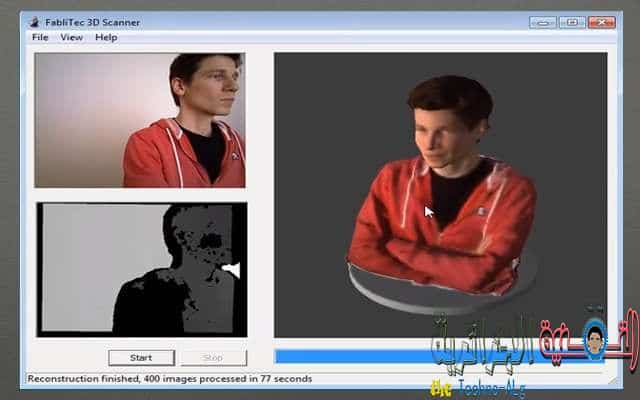Click the window resize grip corner
This screenshot has width=640, height=400.
(x=613, y=380)
